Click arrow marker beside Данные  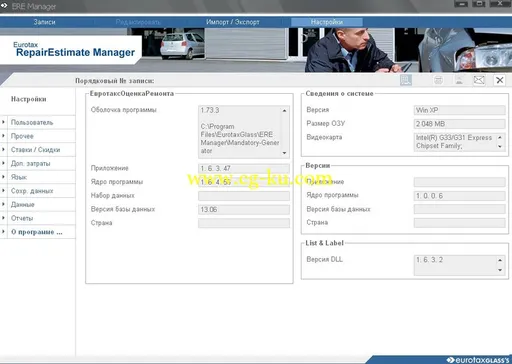click(3, 204)
